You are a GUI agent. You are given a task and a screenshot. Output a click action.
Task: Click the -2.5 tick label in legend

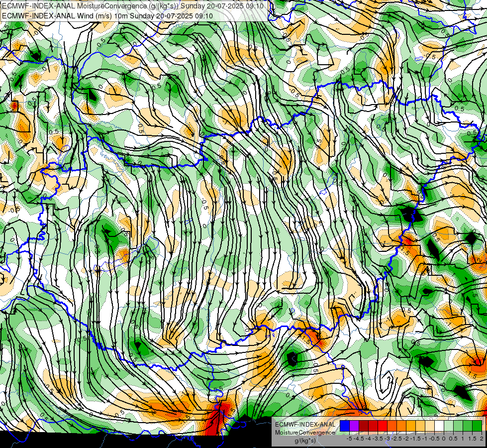[x=396, y=439]
